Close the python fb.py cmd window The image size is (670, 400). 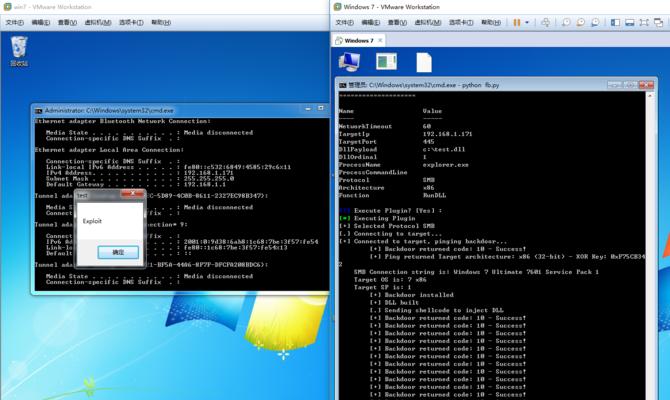(x=646, y=85)
